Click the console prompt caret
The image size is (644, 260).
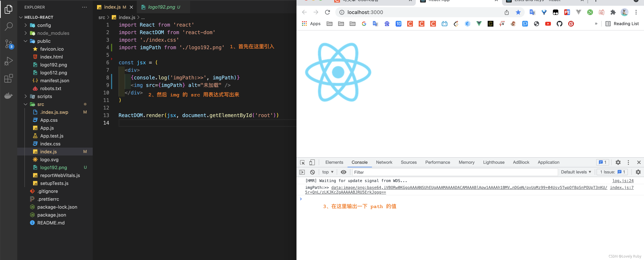(301, 199)
